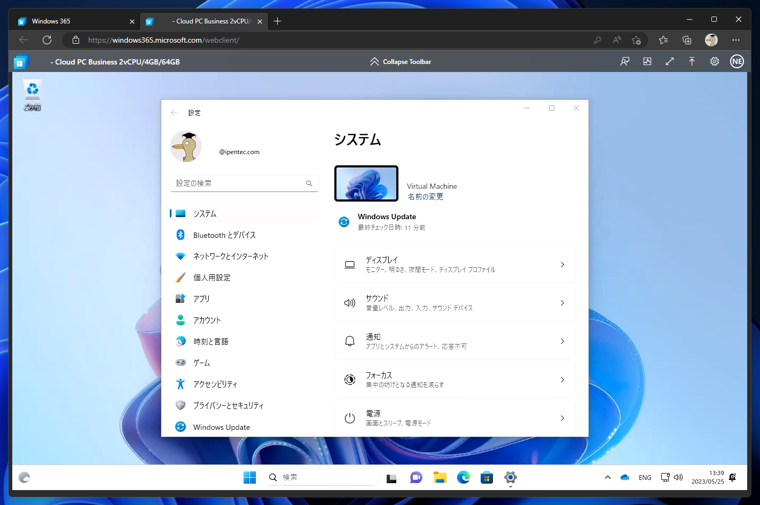
Task: Open Windows Update in the sidebar
Action: click(x=244, y=427)
